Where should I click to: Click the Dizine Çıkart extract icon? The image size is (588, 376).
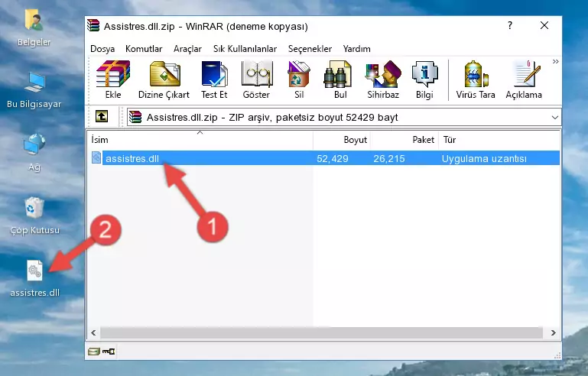tap(164, 79)
